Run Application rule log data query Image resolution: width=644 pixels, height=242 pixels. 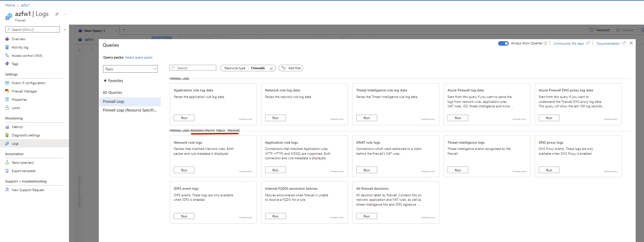point(184,118)
